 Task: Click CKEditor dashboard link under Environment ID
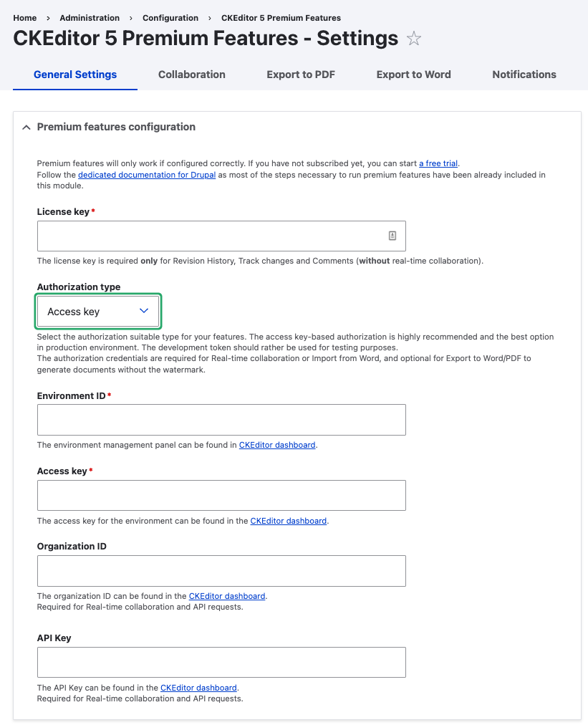click(x=276, y=445)
